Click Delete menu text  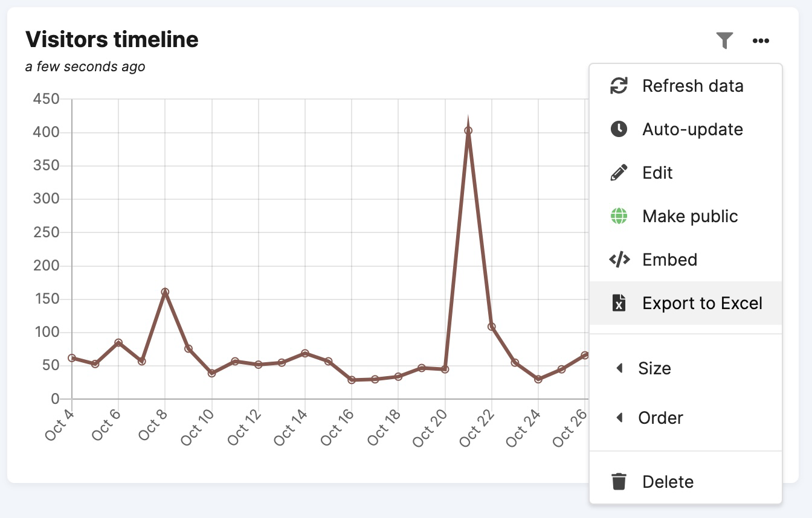pos(668,482)
